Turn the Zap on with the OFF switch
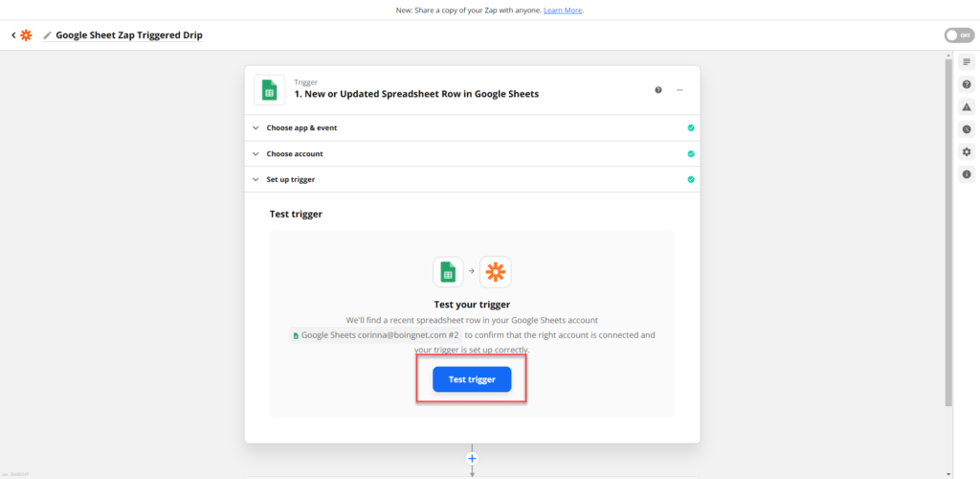Viewport: 980px width, 479px height. click(x=959, y=35)
